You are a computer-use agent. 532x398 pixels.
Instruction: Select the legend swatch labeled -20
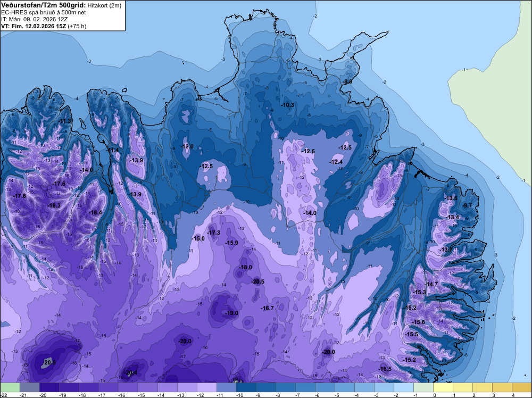click(49, 387)
